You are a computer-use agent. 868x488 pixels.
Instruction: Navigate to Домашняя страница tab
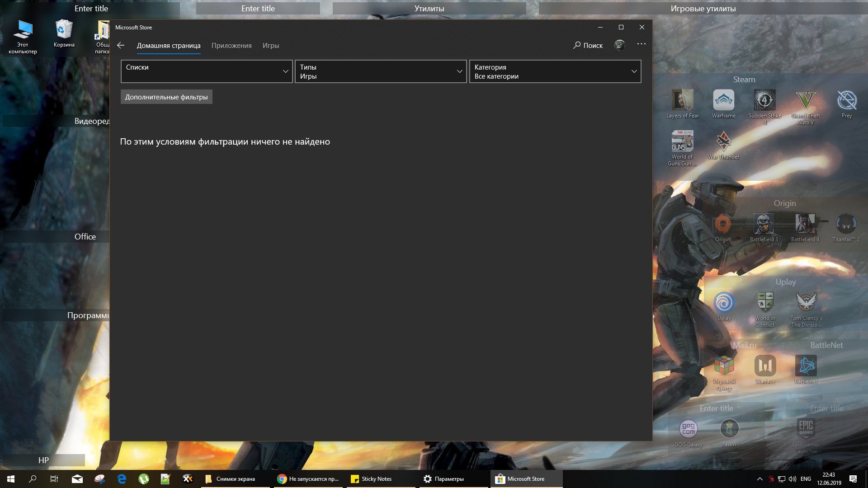click(x=169, y=45)
